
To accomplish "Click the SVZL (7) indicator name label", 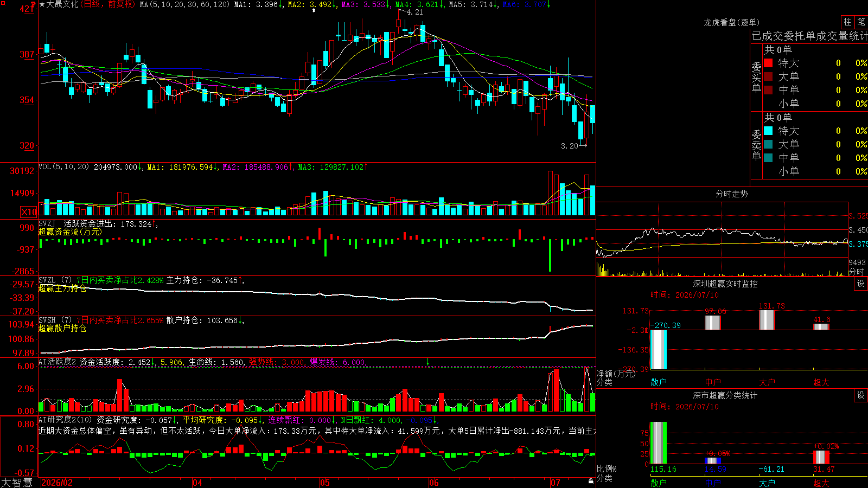I will coord(55,280).
